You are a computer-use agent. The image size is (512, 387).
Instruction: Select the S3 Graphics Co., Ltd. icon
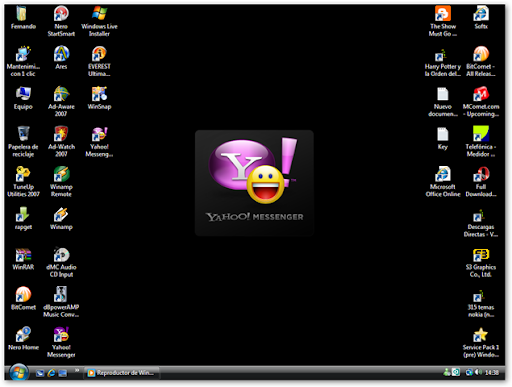click(481, 262)
